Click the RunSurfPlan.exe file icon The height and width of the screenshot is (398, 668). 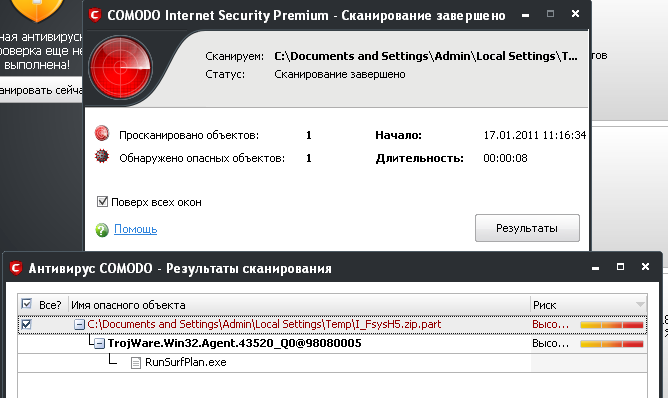[136, 363]
